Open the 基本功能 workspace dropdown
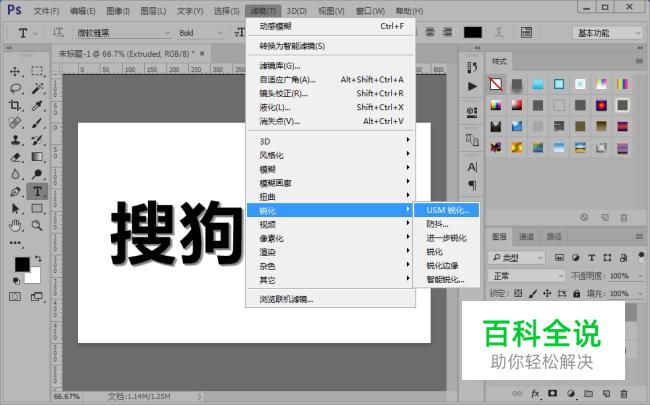Image resolution: width=650 pixels, height=405 pixels. [607, 33]
